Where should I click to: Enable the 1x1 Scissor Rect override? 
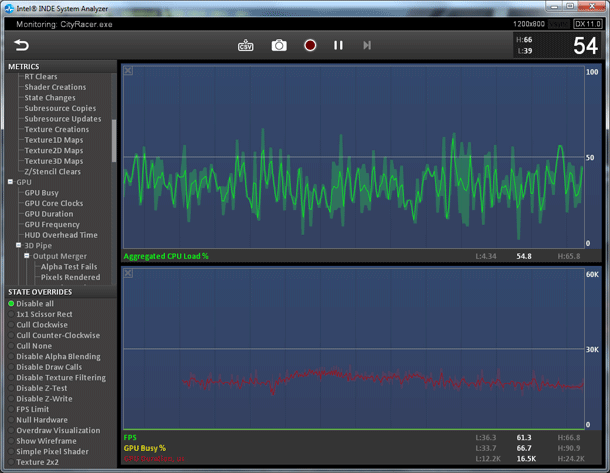tap(40, 314)
